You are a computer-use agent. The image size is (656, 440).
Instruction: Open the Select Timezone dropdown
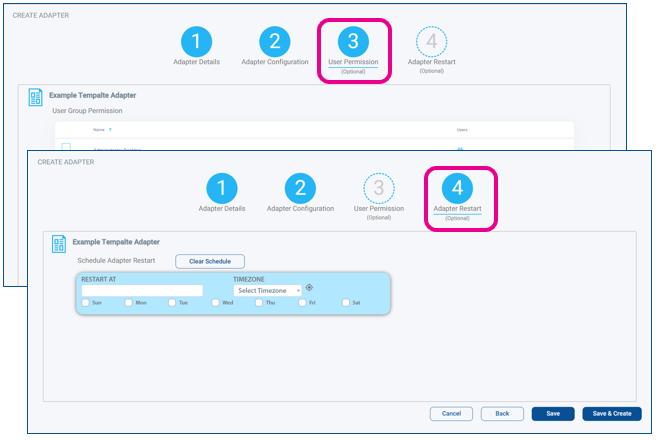[x=268, y=290]
